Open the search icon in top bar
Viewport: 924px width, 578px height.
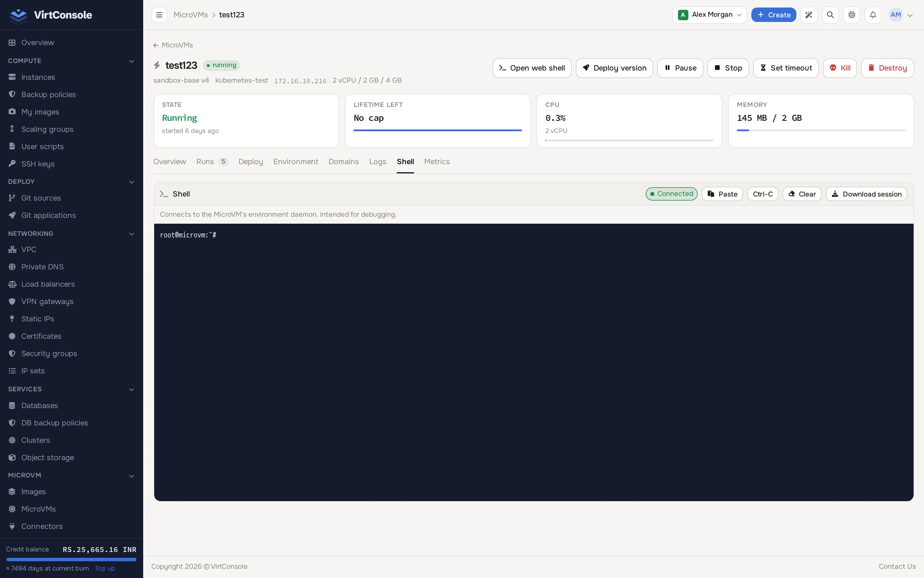point(830,15)
